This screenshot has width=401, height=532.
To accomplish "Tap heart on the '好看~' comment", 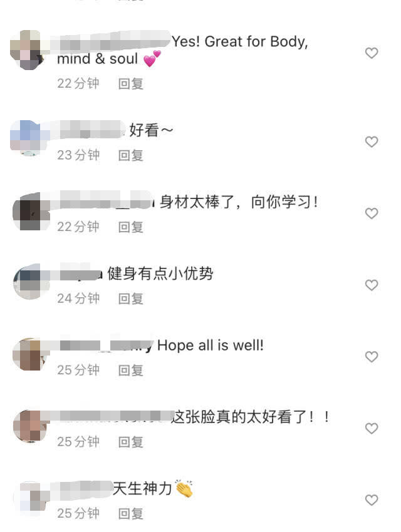I will pos(372,142).
